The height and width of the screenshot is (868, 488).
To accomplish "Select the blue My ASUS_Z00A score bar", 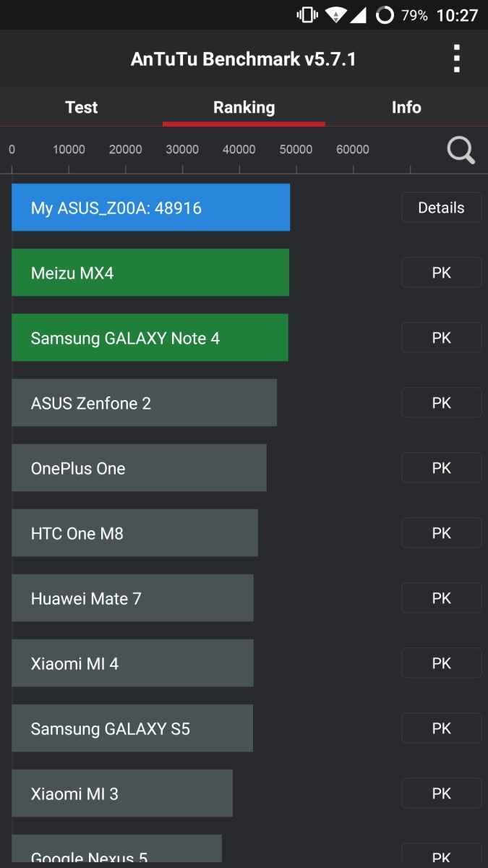I will coord(150,208).
